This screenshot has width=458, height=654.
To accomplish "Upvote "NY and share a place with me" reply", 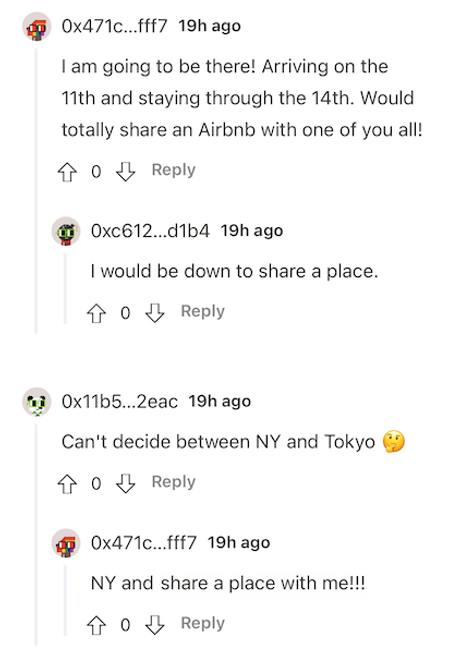I will 96,625.
